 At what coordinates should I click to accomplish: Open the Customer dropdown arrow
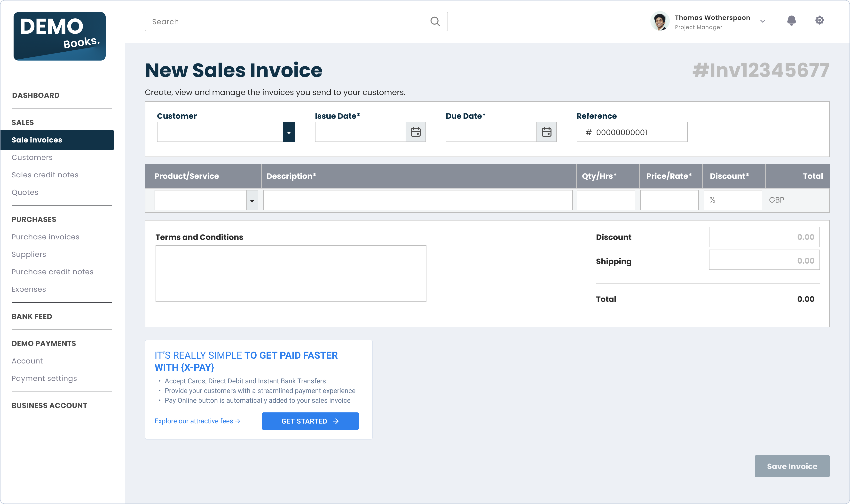[x=289, y=132]
